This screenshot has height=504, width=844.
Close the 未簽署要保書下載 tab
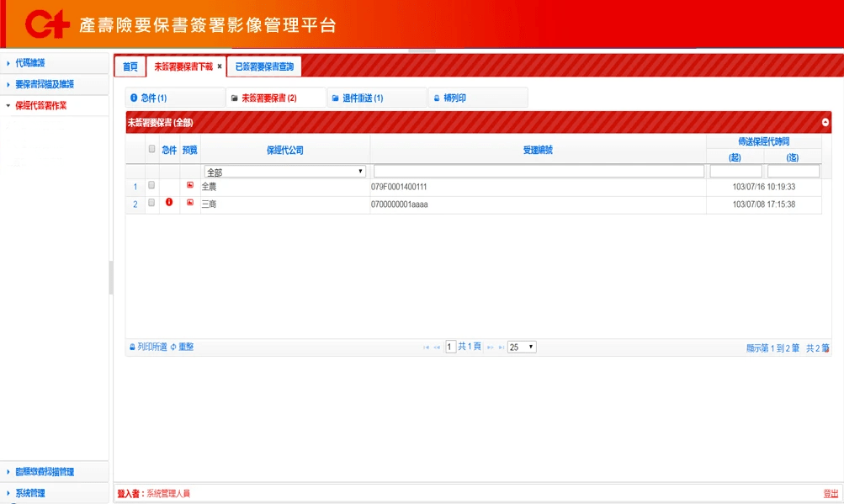[x=220, y=66]
